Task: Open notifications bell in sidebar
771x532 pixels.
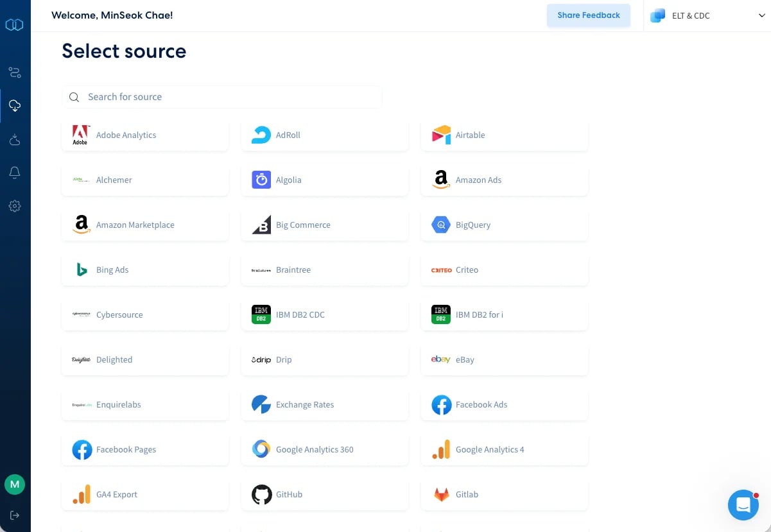Action: [x=15, y=173]
